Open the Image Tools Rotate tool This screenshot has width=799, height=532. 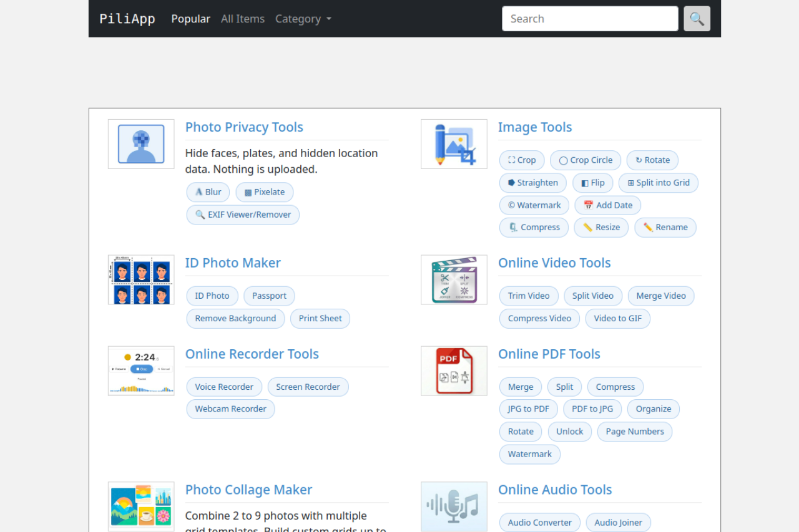[652, 160]
